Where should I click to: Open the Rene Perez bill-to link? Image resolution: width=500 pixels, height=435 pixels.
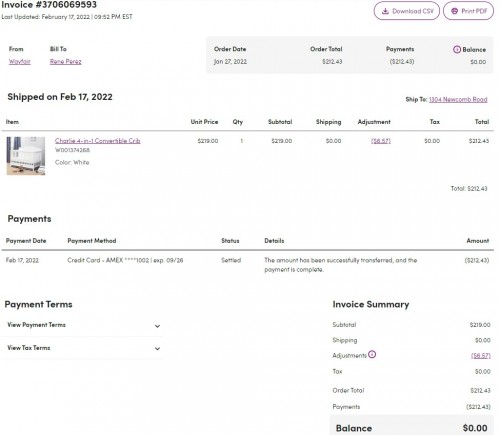point(66,61)
